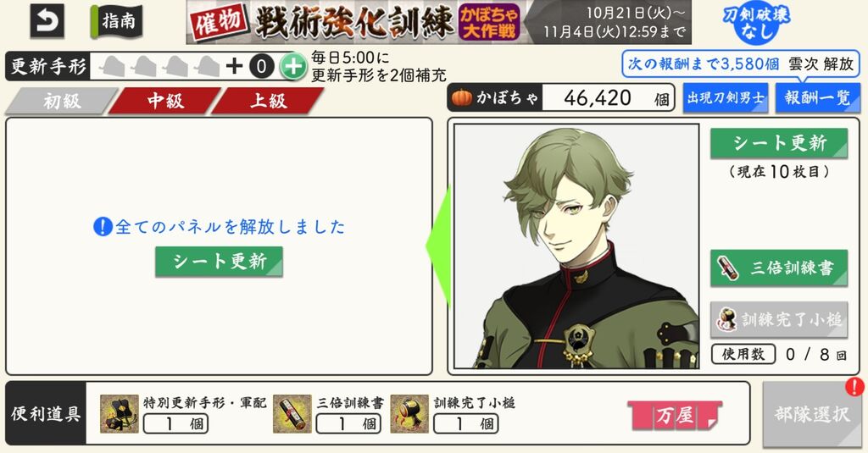Open the 指南 guide flag
The image size is (868, 453).
(117, 21)
